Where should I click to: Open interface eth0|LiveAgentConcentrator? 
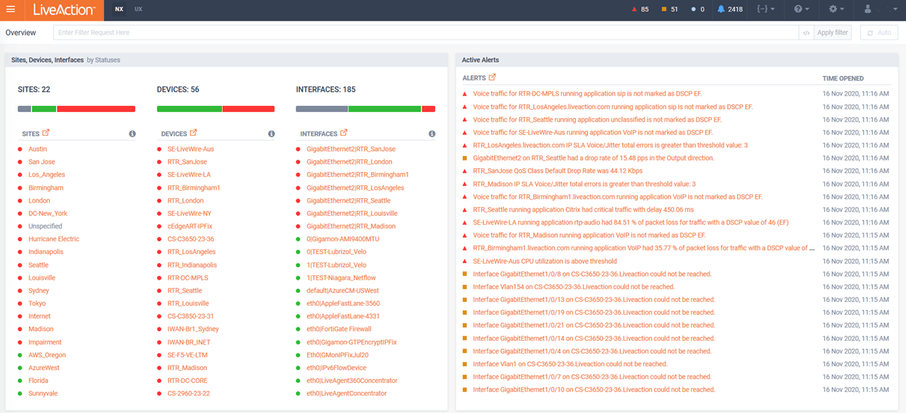[x=346, y=393]
